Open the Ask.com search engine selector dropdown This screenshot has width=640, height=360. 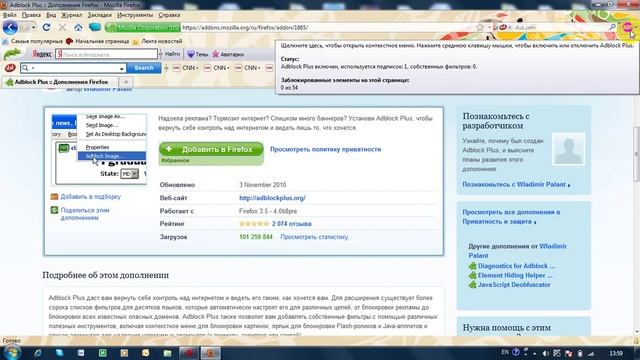point(504,27)
